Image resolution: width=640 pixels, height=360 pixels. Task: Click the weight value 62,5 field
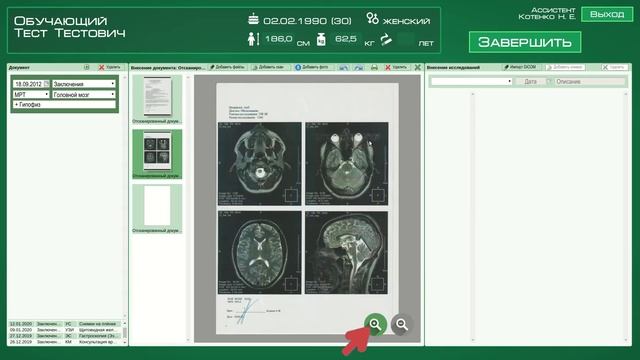[x=345, y=39]
